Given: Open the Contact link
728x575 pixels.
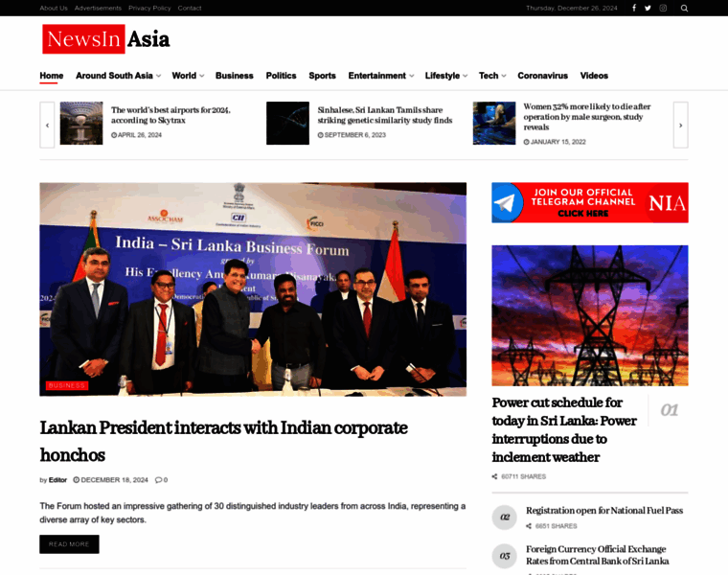Looking at the screenshot, I should point(190,8).
